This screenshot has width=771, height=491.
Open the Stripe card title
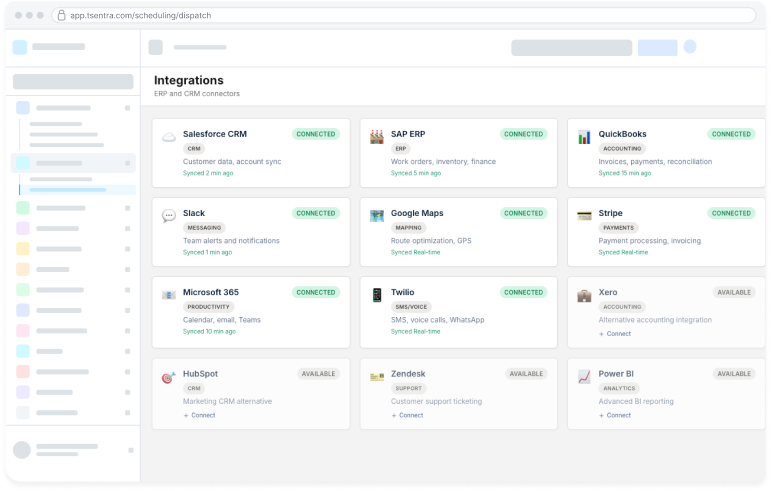tap(610, 213)
